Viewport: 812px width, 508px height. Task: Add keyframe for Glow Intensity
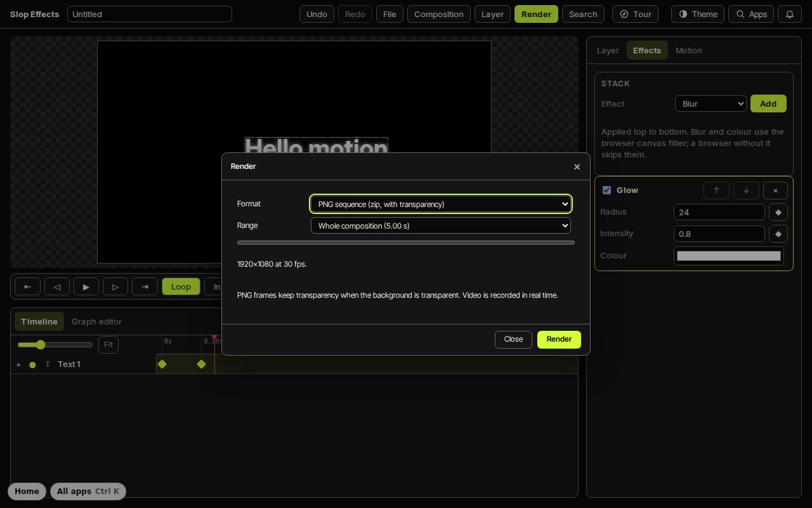tap(778, 234)
